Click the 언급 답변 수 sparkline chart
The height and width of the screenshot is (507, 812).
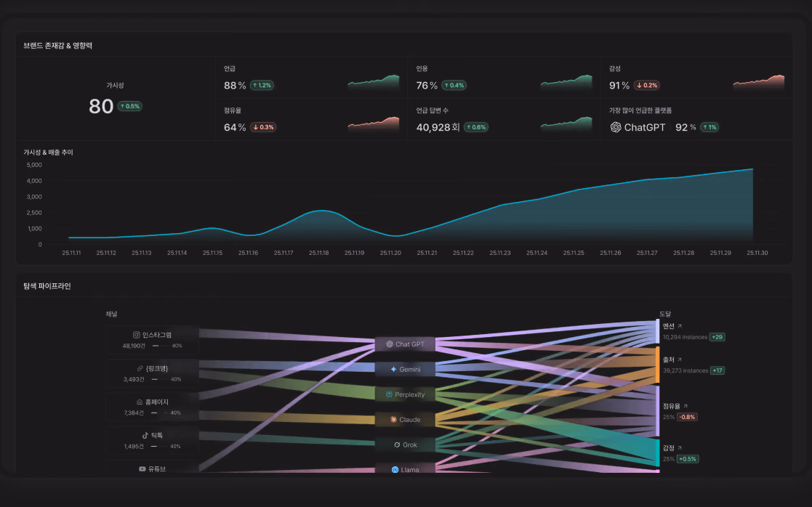566,125
